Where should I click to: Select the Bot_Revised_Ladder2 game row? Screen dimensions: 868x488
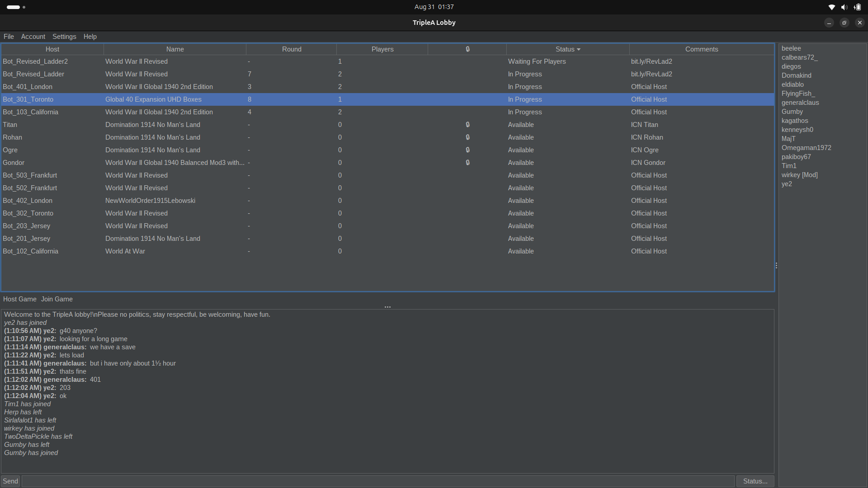coord(387,61)
